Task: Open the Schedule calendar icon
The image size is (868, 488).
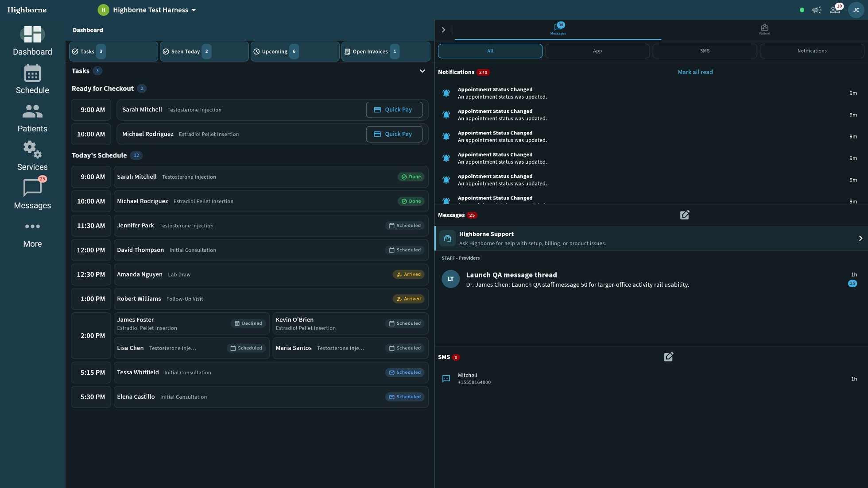Action: pyautogui.click(x=32, y=73)
